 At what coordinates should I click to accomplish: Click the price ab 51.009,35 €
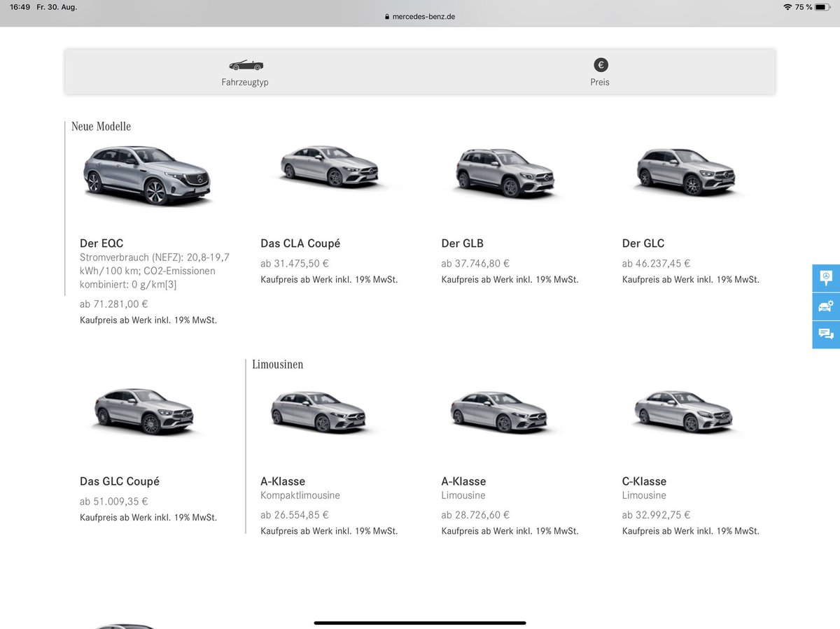click(x=114, y=502)
